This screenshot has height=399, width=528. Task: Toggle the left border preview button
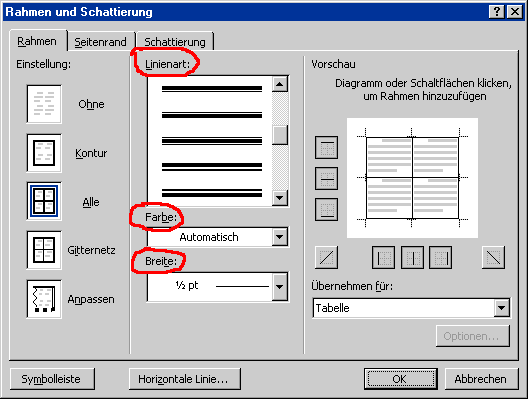pos(383,258)
